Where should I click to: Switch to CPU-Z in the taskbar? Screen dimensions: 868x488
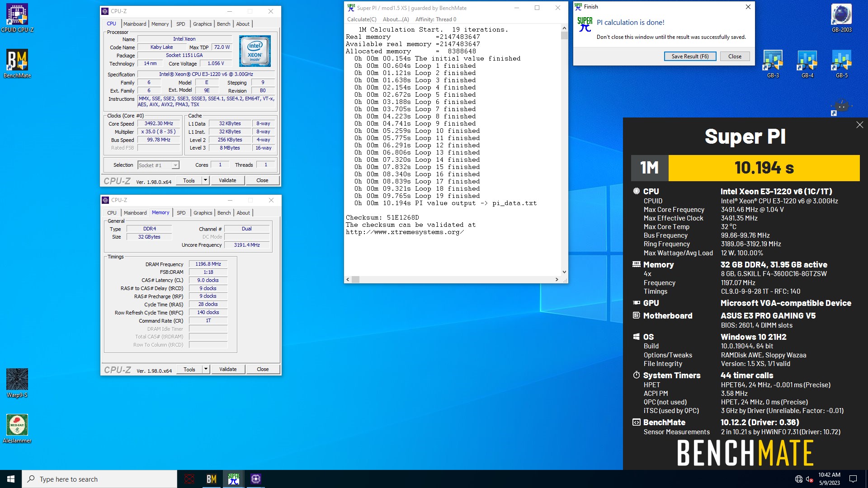tap(256, 479)
